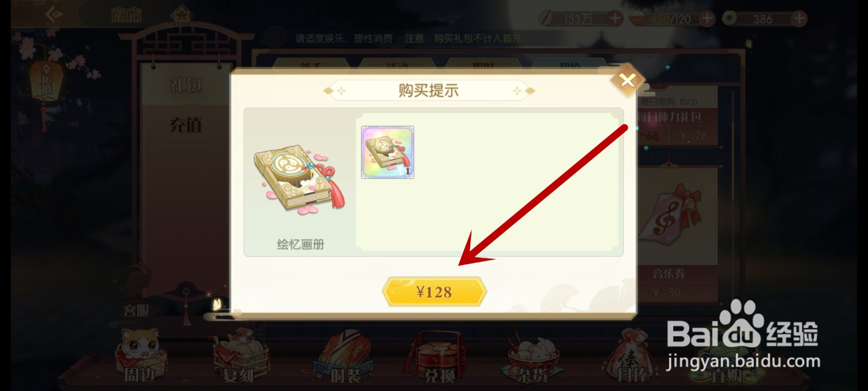The image size is (868, 391).
Task: Add jade with the plus icon beside 386
Action: tap(799, 18)
